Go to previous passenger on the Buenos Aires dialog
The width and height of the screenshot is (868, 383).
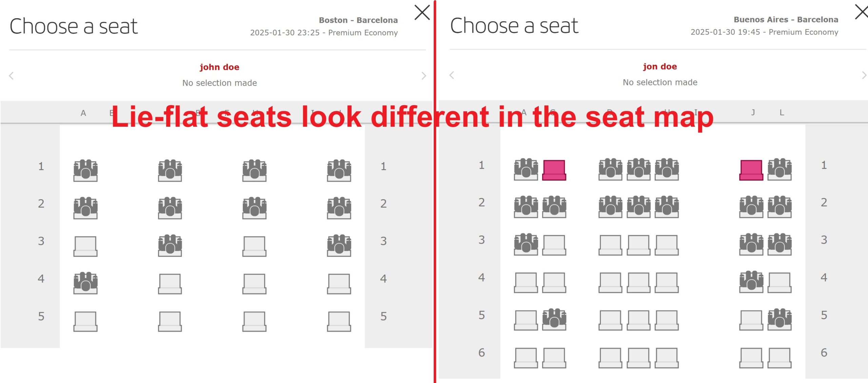[x=451, y=75]
